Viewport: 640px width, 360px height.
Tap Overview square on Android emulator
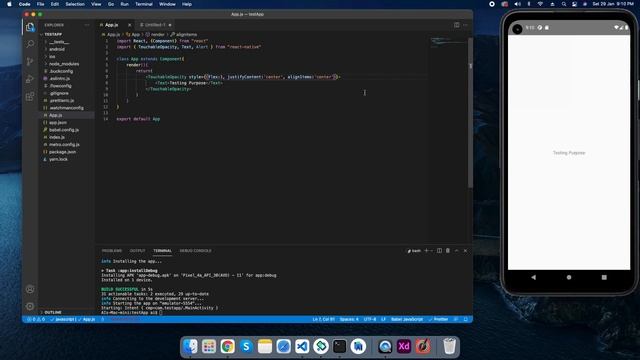click(604, 277)
